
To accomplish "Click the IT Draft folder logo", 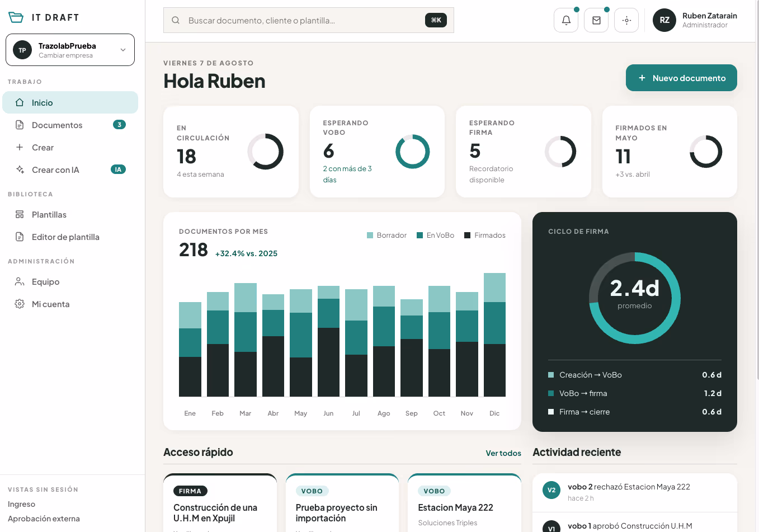I will (16, 17).
